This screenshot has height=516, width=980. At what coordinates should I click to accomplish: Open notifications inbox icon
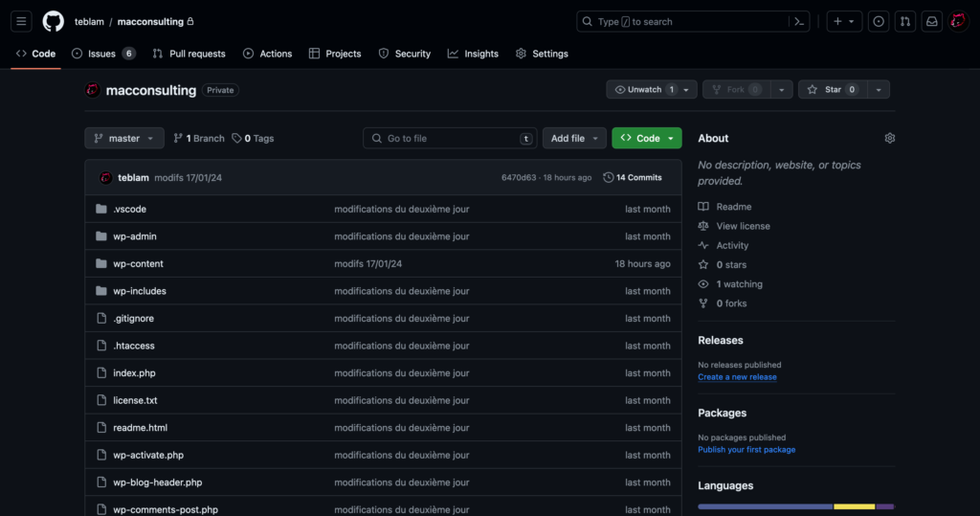932,21
